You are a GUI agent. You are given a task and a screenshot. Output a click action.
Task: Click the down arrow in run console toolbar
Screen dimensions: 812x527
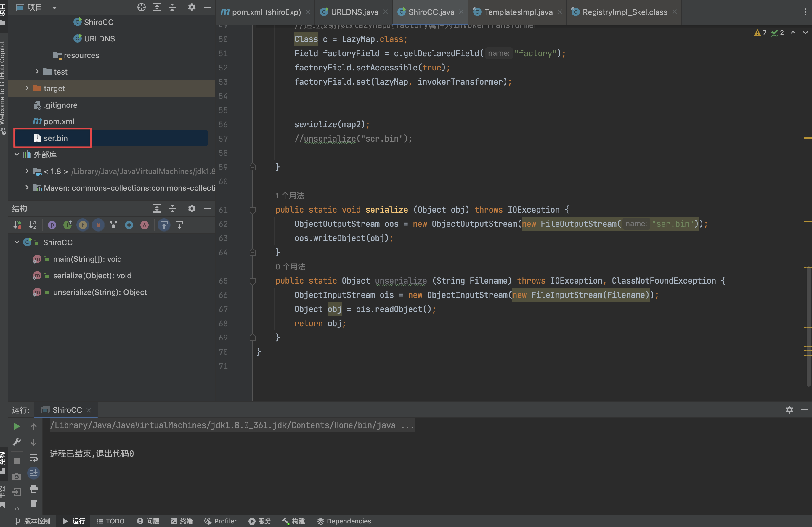(34, 442)
